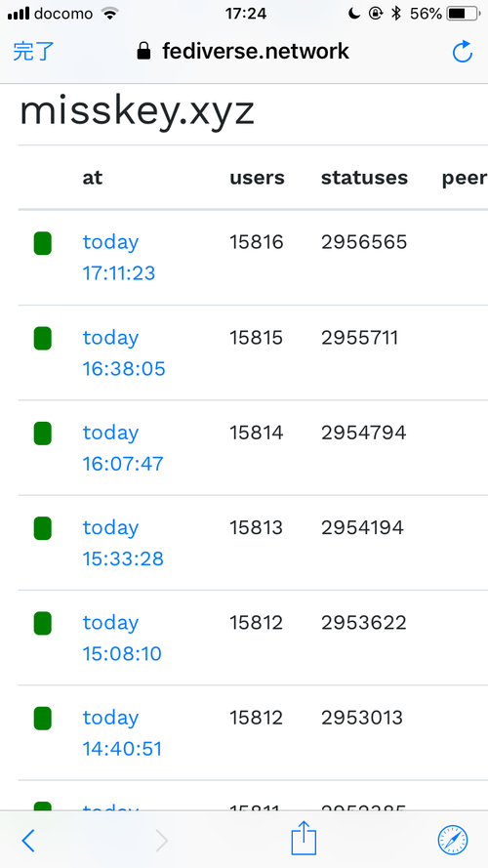Viewport: 488px width, 868px height.
Task: Tap the statuses column header
Action: coord(364,178)
